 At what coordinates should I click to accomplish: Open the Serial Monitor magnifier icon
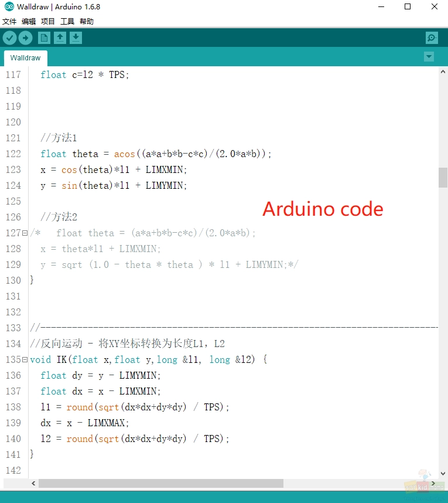(432, 38)
